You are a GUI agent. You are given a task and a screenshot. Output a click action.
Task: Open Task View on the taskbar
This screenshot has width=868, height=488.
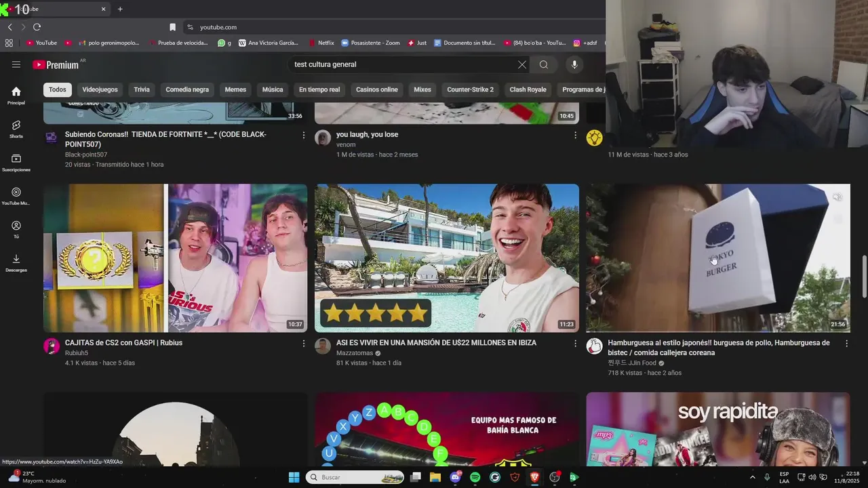click(416, 477)
